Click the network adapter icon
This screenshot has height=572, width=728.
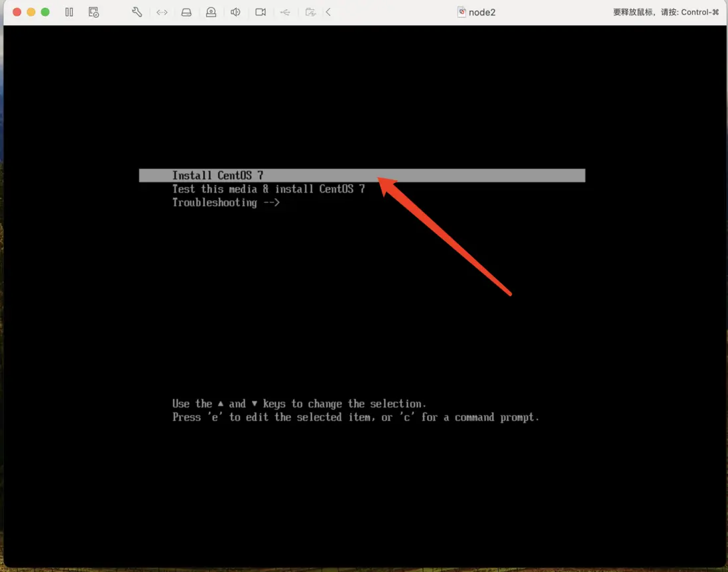162,12
